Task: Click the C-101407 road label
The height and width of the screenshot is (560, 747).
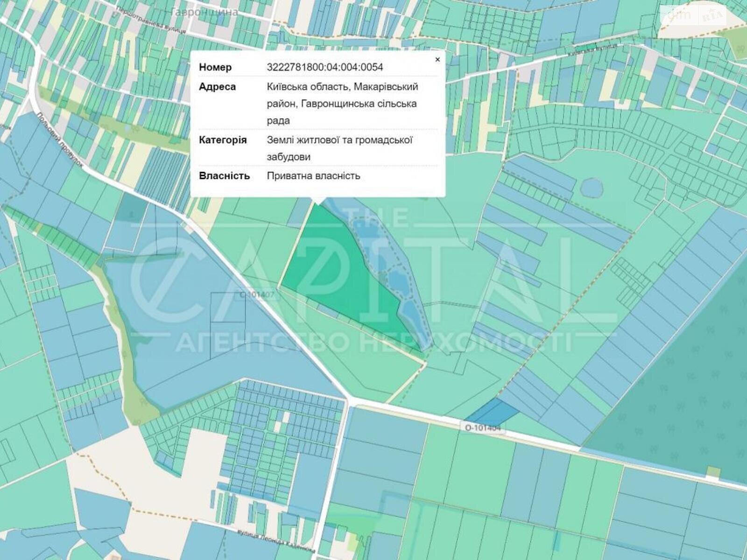Action: coord(258,295)
